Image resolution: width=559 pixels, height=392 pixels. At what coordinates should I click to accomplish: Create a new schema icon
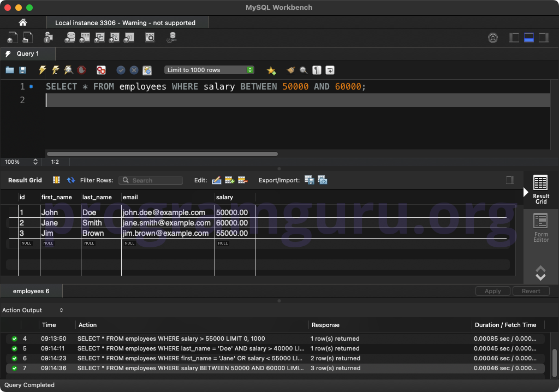click(x=70, y=38)
